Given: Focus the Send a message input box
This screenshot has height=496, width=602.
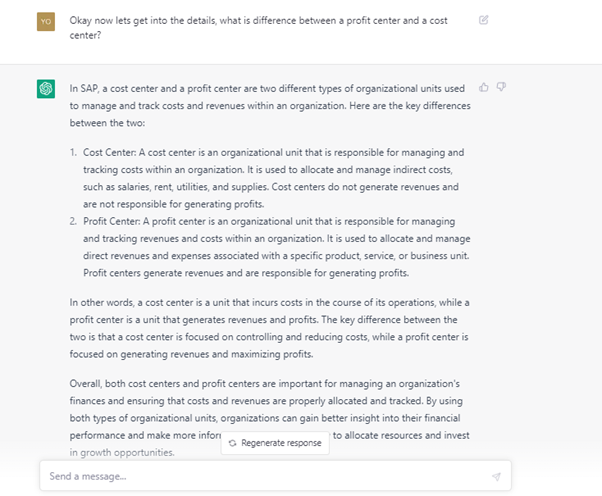Looking at the screenshot, I should 275,476.
